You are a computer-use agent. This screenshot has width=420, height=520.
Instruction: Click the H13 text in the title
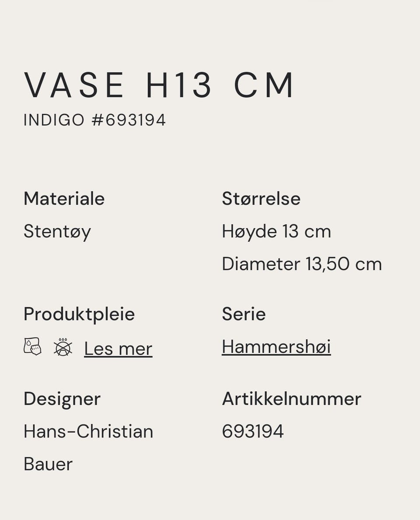(178, 85)
